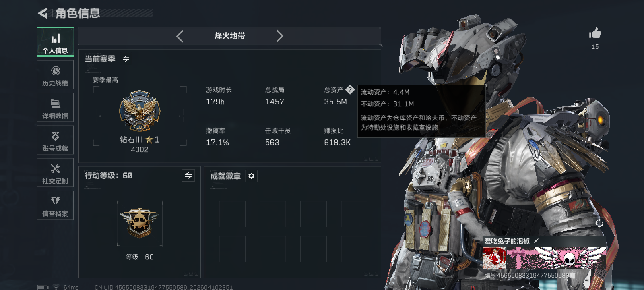The width and height of the screenshot is (644, 290).
Task: Open the 成就徽章 gear settings
Action: [252, 176]
